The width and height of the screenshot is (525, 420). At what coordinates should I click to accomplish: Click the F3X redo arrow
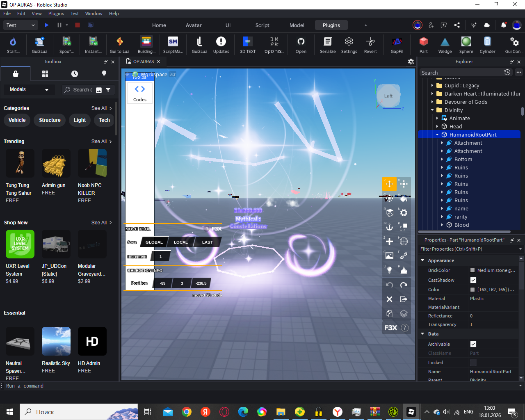tap(404, 285)
